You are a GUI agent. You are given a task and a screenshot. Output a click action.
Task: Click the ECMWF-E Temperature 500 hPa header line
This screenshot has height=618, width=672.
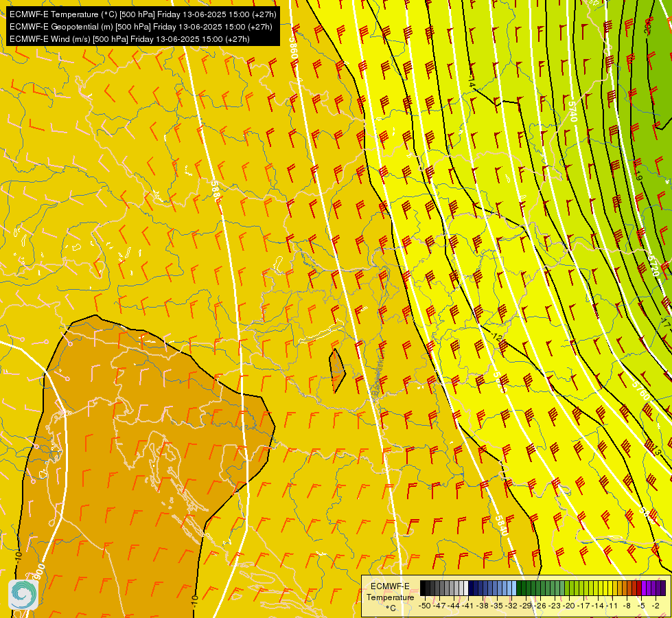click(x=143, y=14)
